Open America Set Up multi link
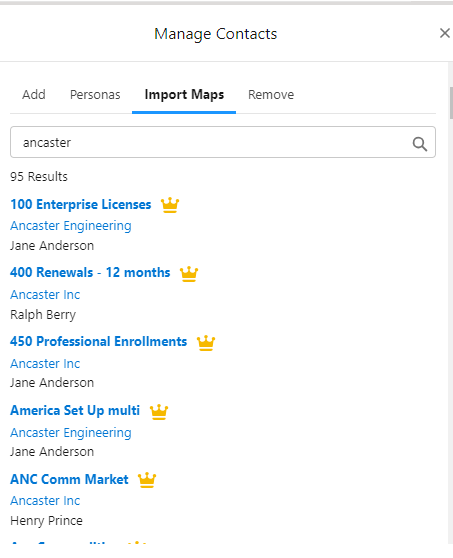The height and width of the screenshot is (558, 453). pyautogui.click(x=75, y=411)
